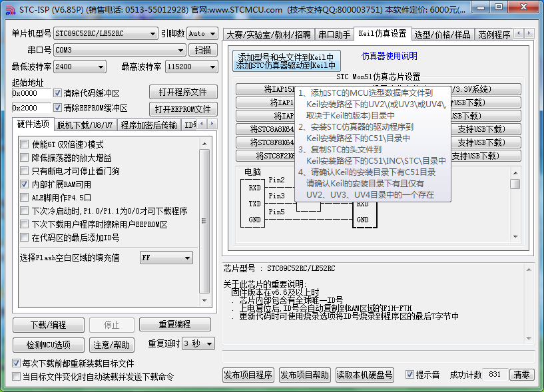Enable 当目标文件变化时自动装载并发送下载命令
The width and height of the screenshot is (544, 392).
point(16,377)
